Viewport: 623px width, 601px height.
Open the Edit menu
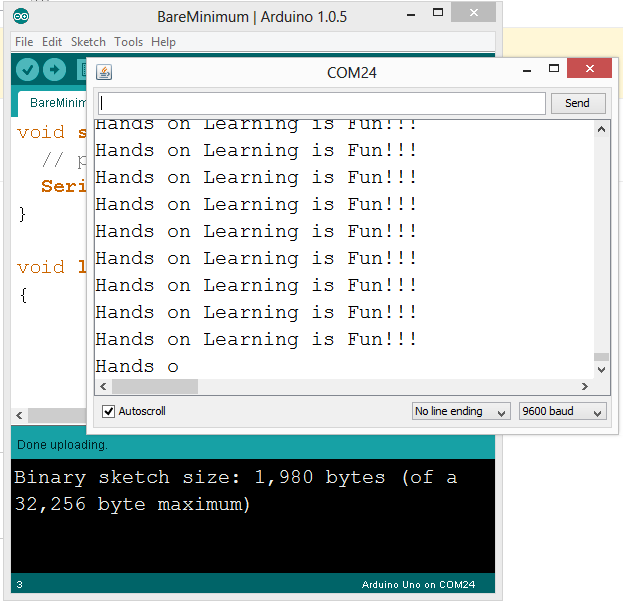pyautogui.click(x=52, y=42)
